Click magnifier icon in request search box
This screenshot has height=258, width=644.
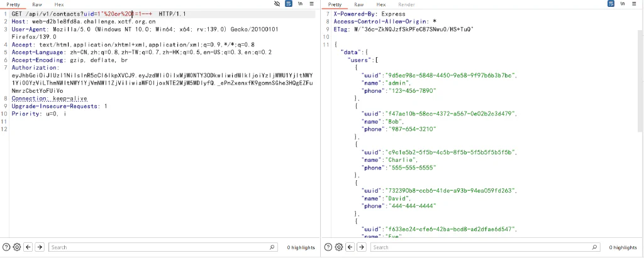[x=272, y=247]
